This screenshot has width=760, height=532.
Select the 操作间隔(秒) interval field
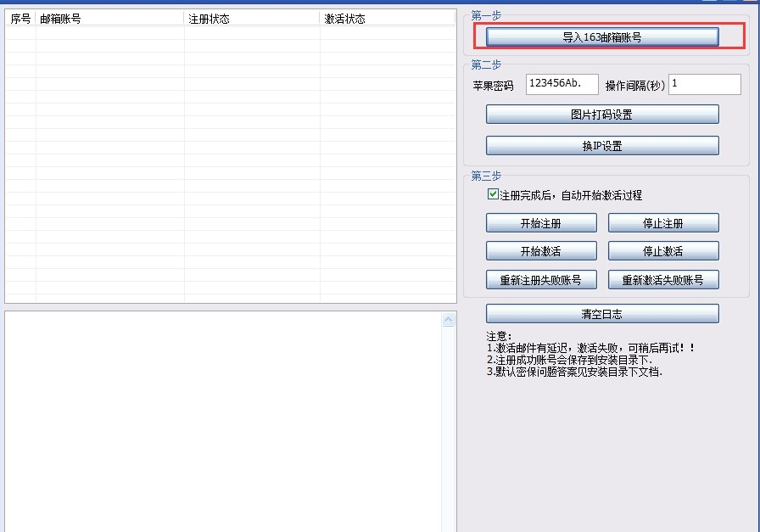pos(704,84)
